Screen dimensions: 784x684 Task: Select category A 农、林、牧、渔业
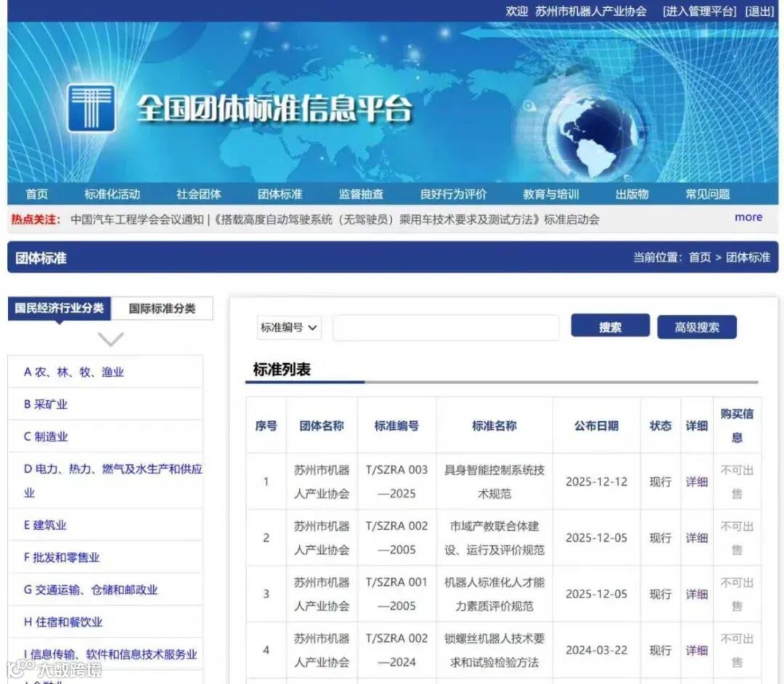coord(74,372)
